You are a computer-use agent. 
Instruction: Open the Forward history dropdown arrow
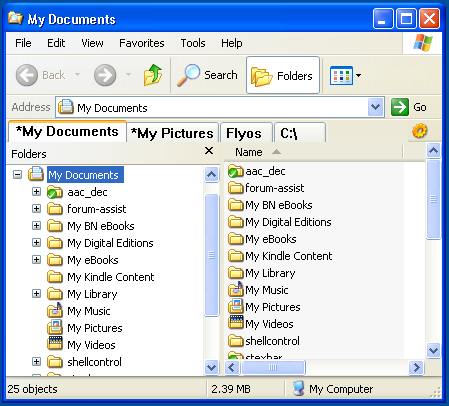coord(128,74)
